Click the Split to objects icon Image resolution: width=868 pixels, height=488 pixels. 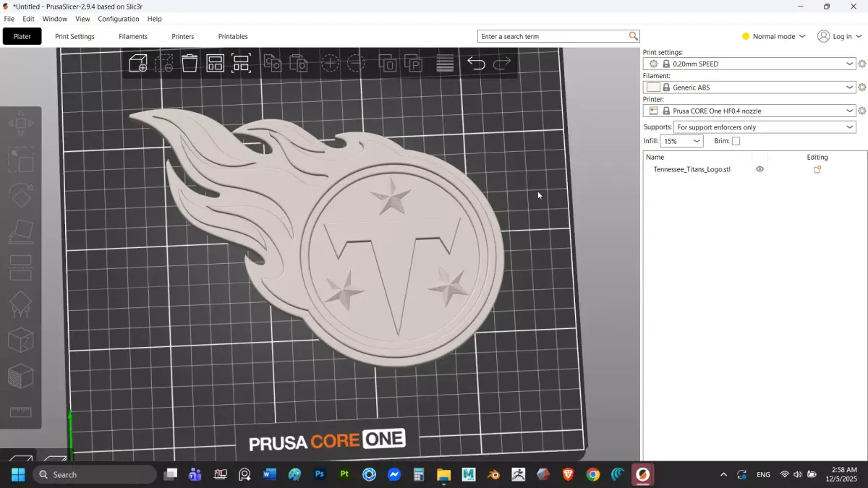coord(388,64)
